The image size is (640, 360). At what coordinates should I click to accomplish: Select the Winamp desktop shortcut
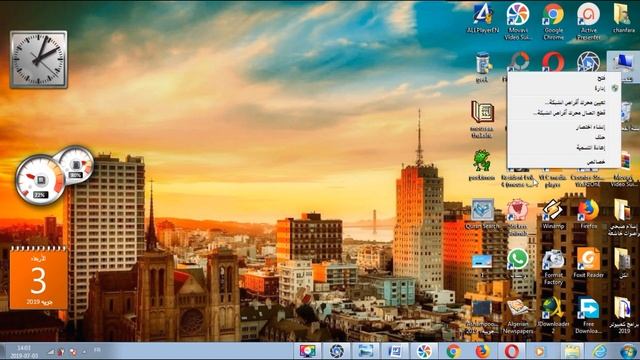553,213
